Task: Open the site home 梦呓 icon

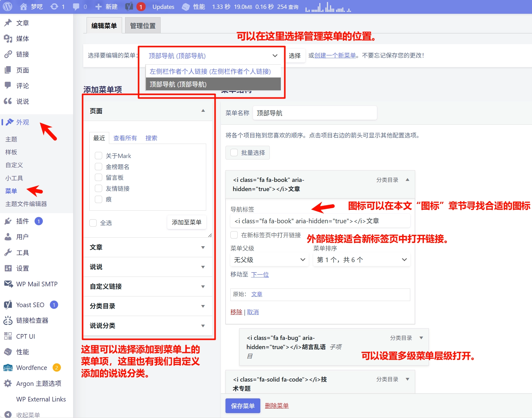Action: pos(23,6)
